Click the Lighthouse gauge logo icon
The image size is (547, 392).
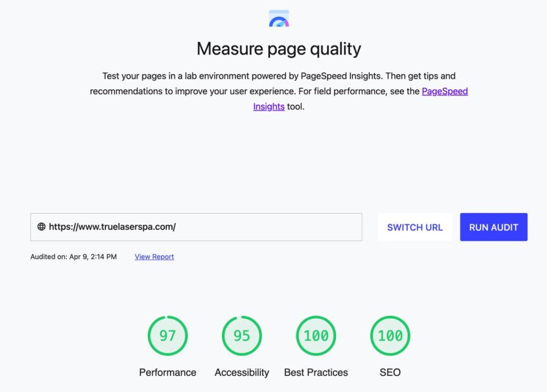279,19
